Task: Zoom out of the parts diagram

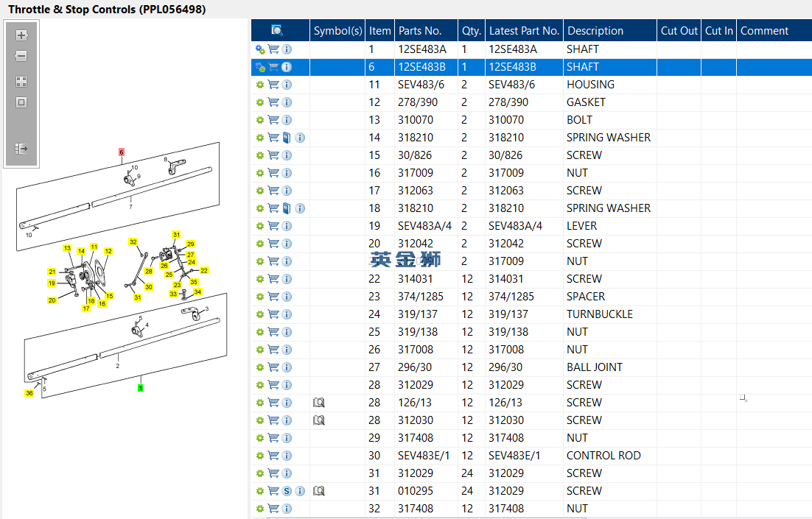Action: (x=21, y=56)
